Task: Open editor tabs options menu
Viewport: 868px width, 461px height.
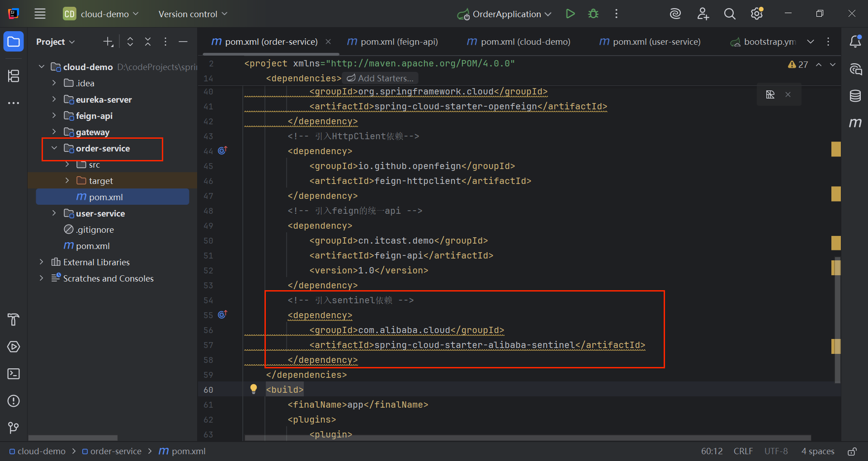Action: click(828, 42)
